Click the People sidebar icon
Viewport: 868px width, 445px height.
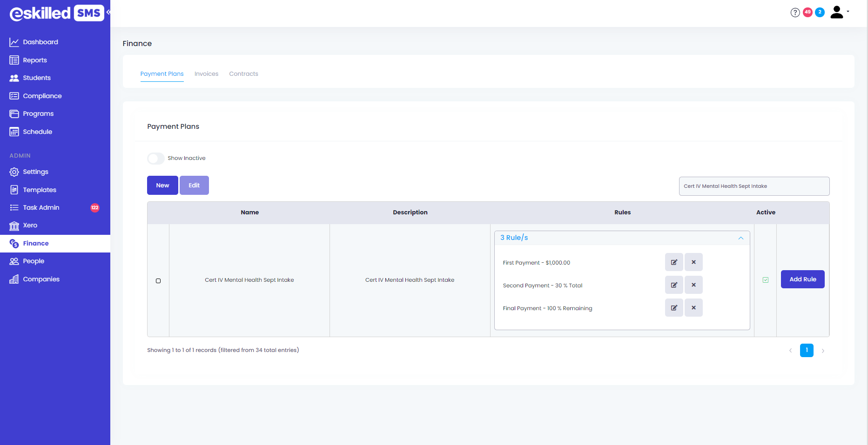[x=14, y=261]
